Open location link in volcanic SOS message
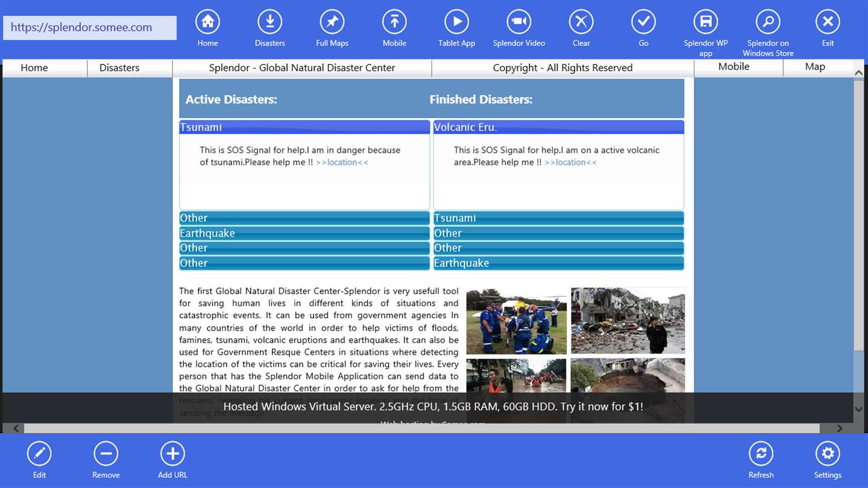 point(570,163)
